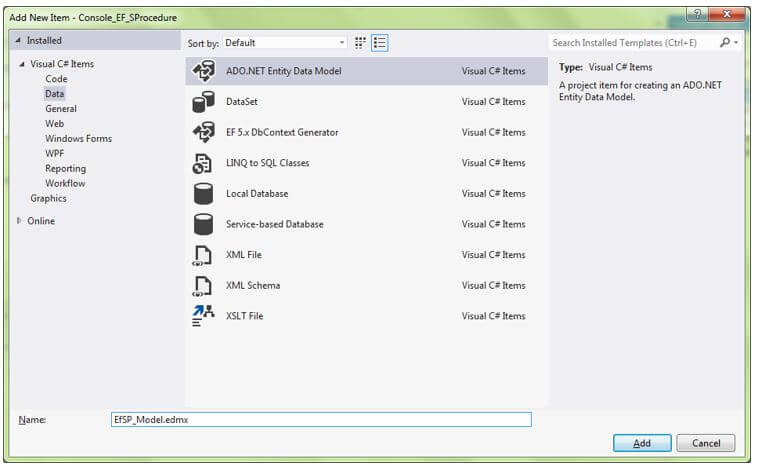This screenshot has width=758, height=473.
Task: Select the ADO.NET Entity Data Model text
Action: click(x=284, y=71)
